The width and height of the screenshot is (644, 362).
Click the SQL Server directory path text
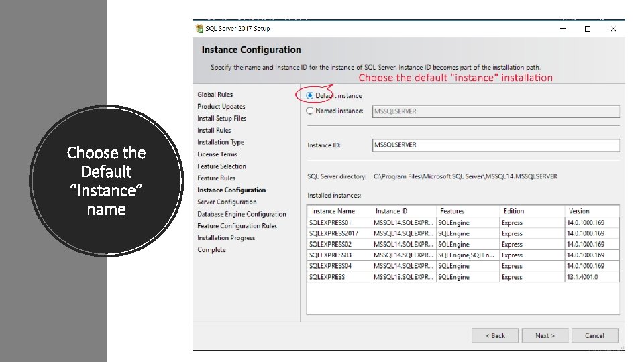coord(466,176)
